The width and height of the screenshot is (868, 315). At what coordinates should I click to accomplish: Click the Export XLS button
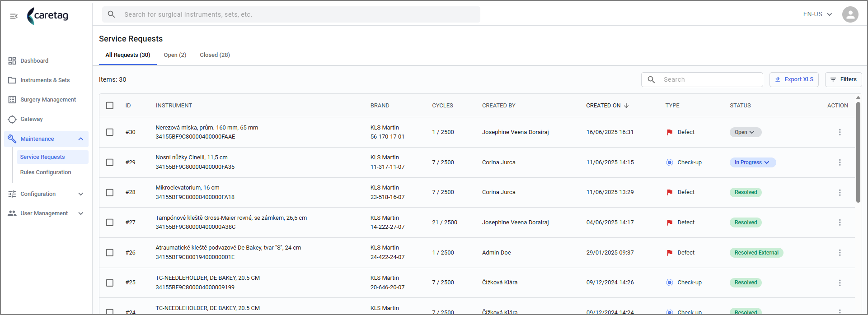pos(794,79)
